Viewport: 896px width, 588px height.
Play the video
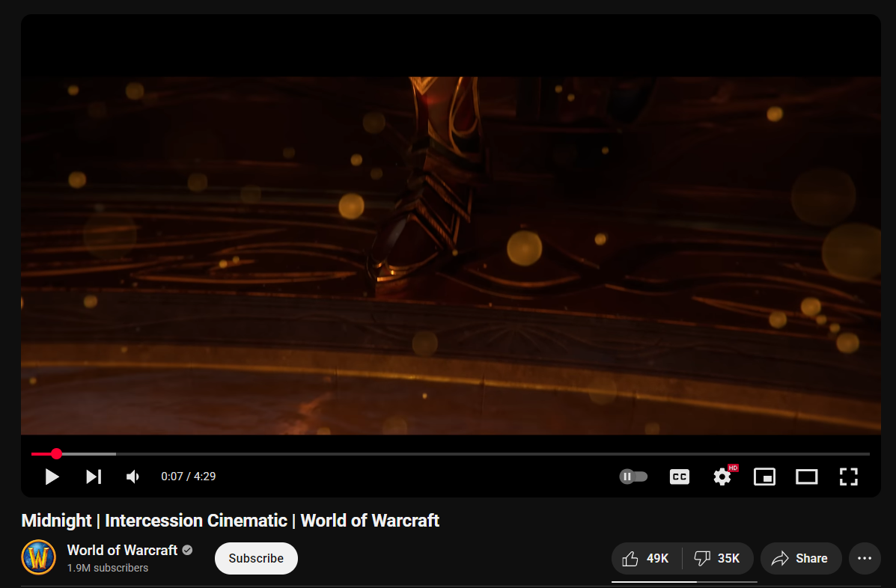tap(52, 477)
